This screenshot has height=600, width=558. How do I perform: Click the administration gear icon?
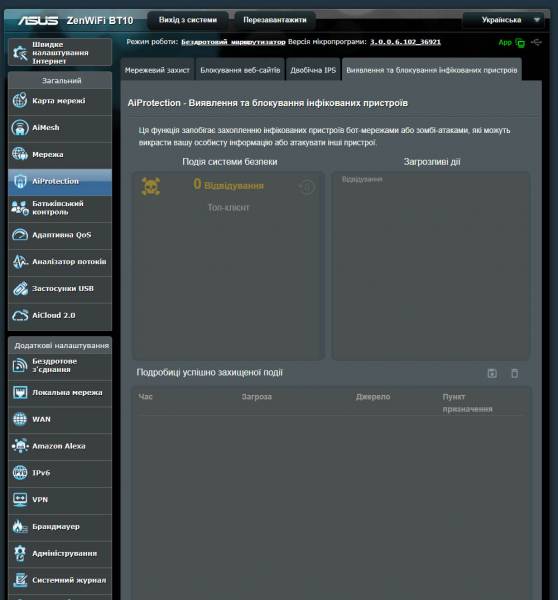(x=20, y=553)
